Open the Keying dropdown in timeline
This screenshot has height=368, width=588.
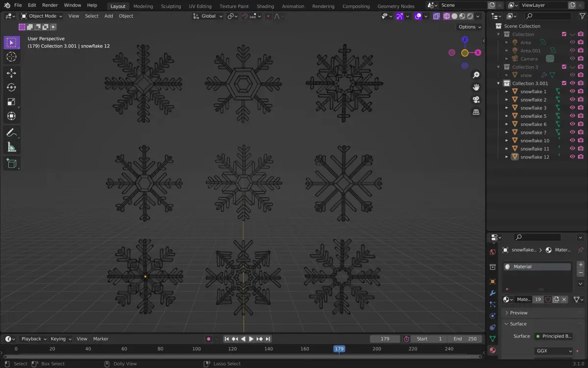tap(61, 339)
